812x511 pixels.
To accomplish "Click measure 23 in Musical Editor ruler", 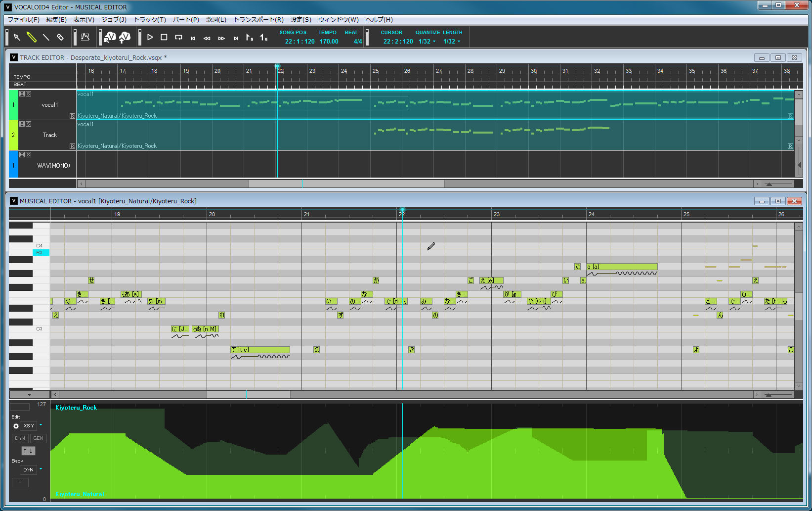I will (496, 214).
